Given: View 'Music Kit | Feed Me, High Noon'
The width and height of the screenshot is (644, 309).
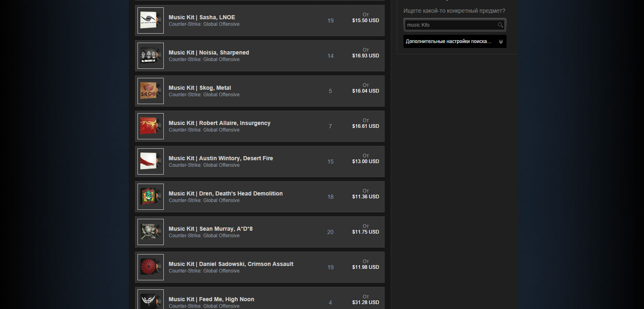Looking at the screenshot, I should pos(211,299).
